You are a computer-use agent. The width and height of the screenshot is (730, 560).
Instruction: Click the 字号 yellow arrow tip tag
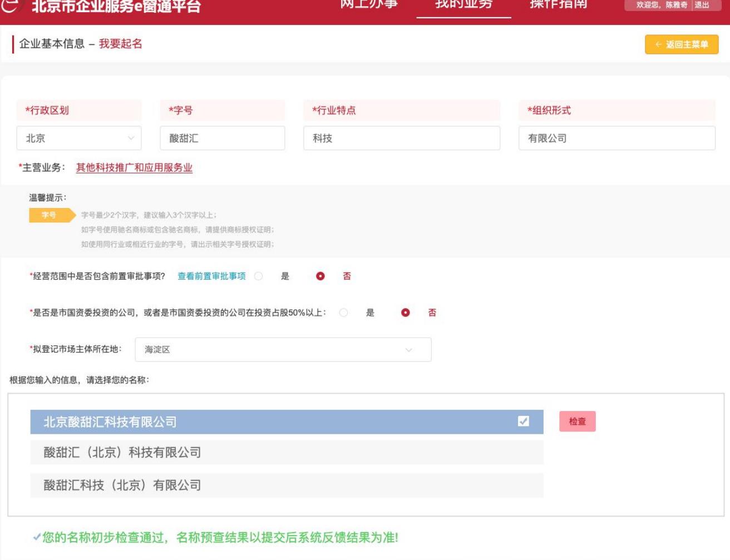pyautogui.click(x=51, y=215)
